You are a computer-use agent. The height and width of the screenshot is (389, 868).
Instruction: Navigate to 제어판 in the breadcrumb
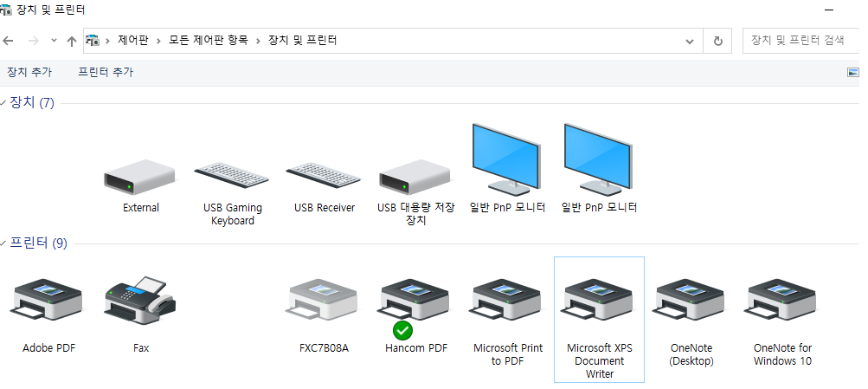point(133,40)
